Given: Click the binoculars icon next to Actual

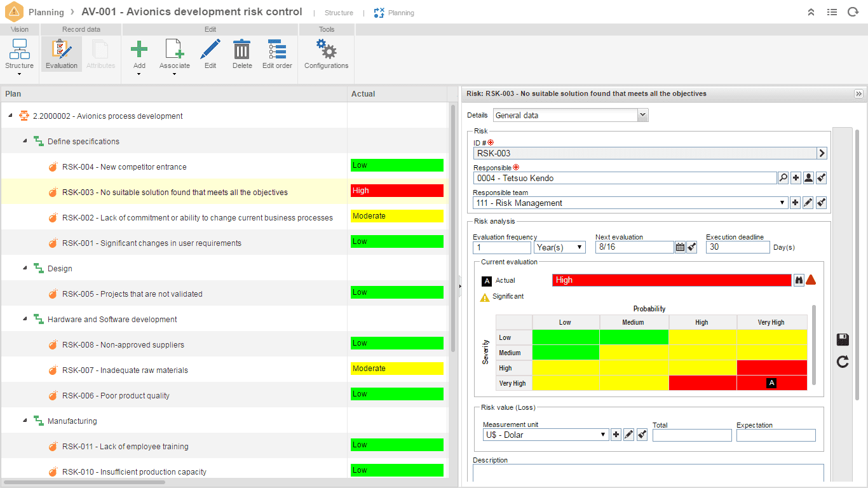Looking at the screenshot, I should (x=799, y=280).
